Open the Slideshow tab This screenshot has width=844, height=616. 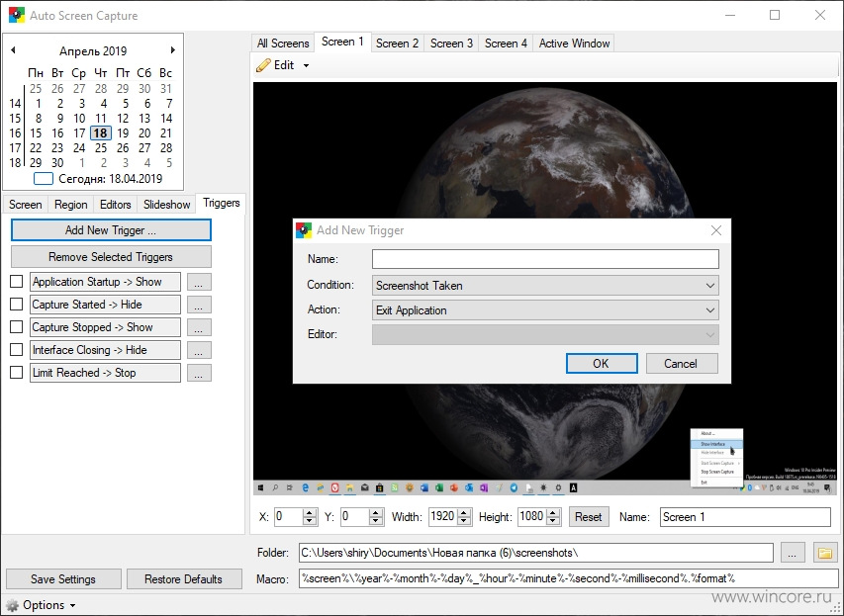click(x=167, y=205)
